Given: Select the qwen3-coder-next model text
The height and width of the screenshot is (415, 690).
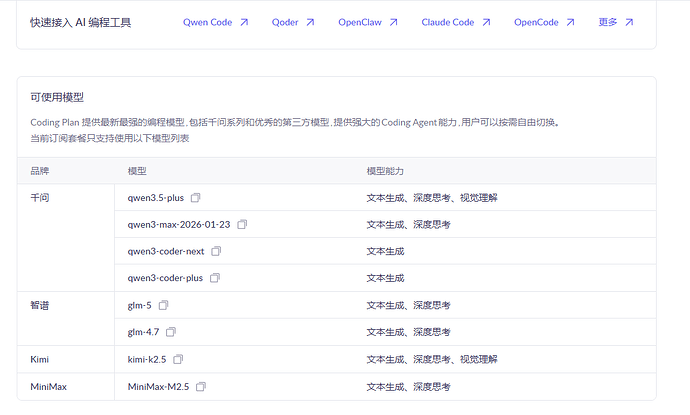Looking at the screenshot, I should tap(166, 251).
